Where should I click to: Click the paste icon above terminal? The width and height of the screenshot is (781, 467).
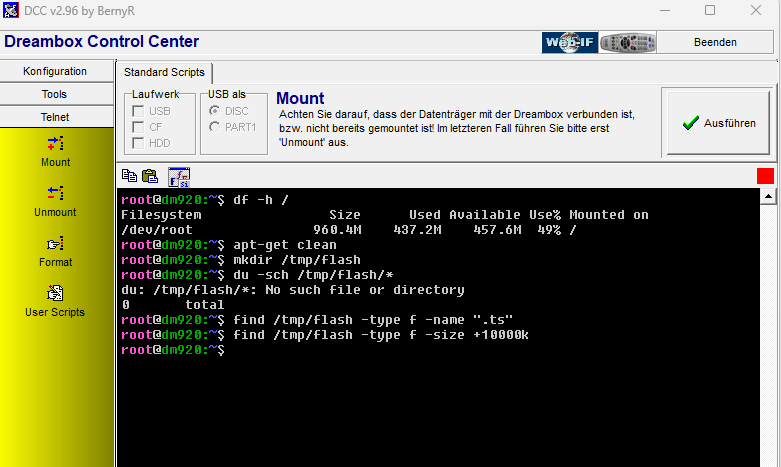coord(150,176)
